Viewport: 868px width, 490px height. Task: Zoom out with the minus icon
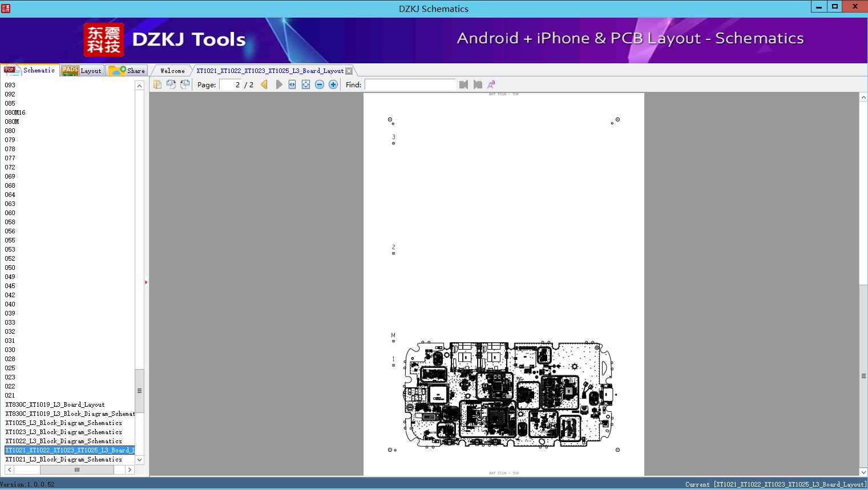tap(320, 84)
